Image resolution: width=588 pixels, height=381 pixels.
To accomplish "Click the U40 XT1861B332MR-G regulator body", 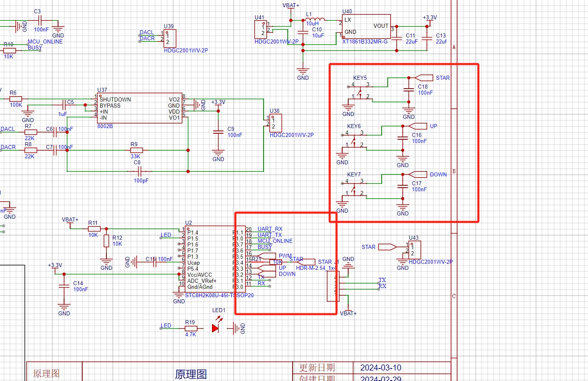I will click(x=366, y=27).
